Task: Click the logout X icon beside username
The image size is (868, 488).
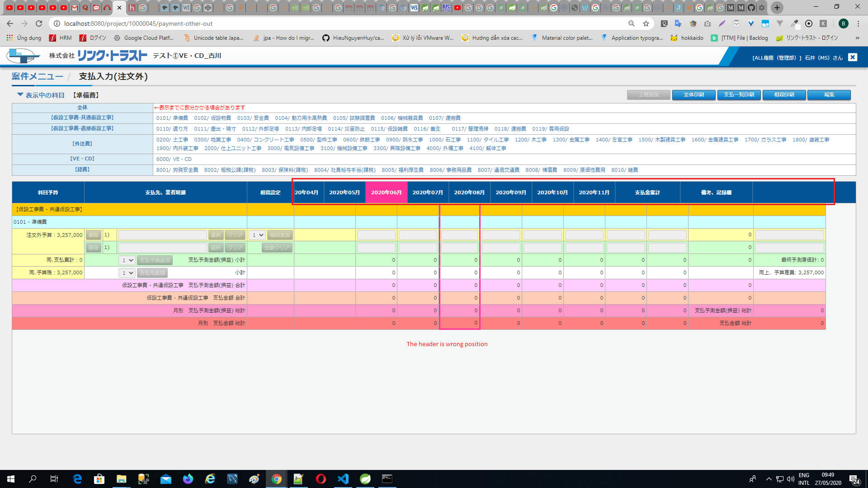Action: [853, 57]
